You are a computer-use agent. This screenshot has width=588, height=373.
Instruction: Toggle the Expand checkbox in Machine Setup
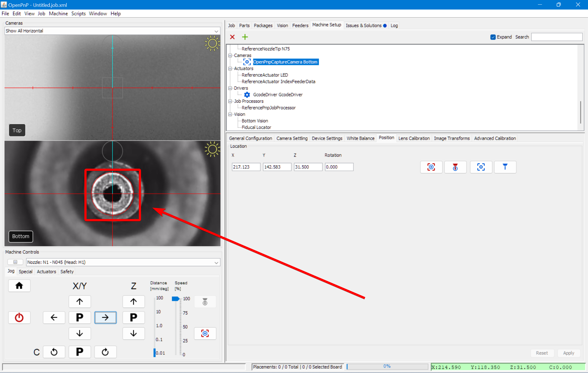pos(493,37)
